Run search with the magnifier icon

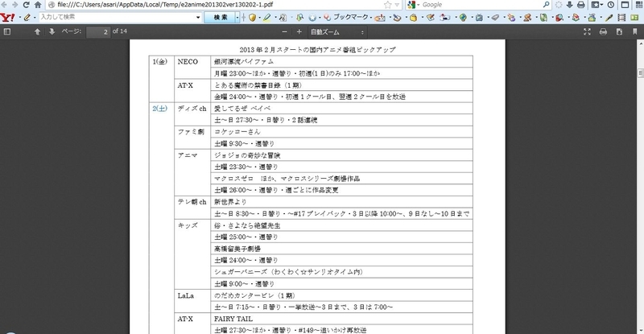point(547,5)
